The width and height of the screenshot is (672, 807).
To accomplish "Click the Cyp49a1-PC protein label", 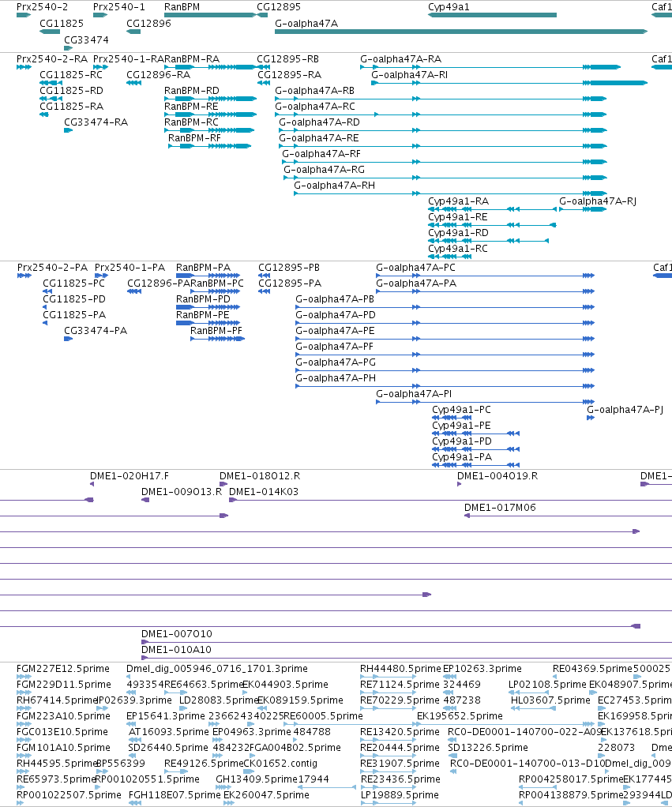I will point(461,410).
